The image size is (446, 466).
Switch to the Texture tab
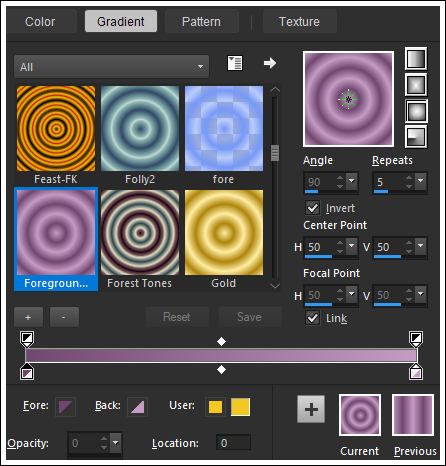[x=299, y=22]
